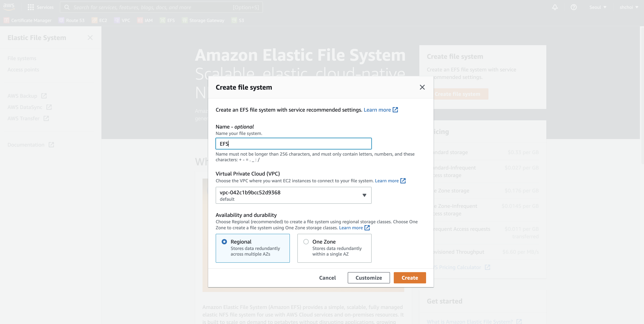Screen dimensions: 644x324
Task: Open the Seoul region dropdown
Action: (598, 7)
